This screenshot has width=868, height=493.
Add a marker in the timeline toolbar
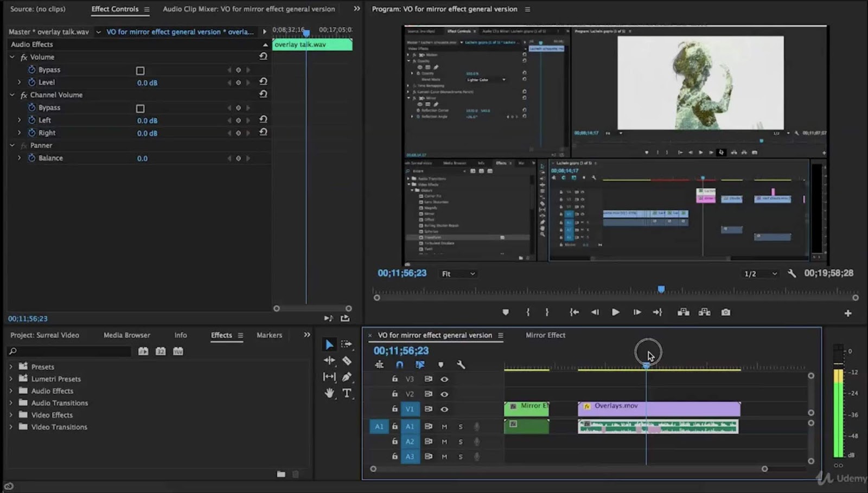coord(441,364)
